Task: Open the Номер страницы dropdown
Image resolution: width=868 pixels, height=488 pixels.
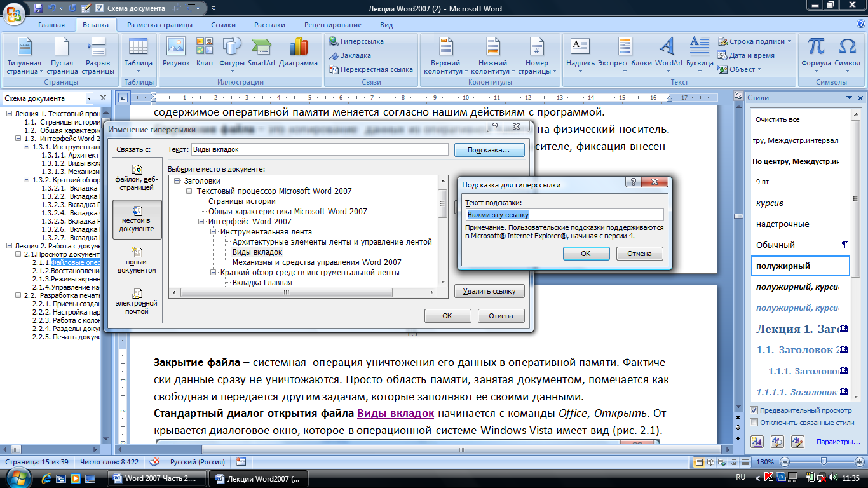Action: pos(536,57)
